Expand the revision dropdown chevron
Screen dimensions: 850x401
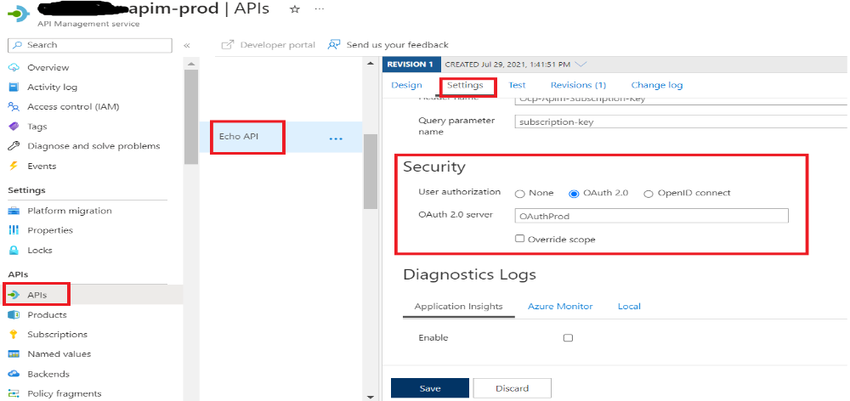click(581, 64)
